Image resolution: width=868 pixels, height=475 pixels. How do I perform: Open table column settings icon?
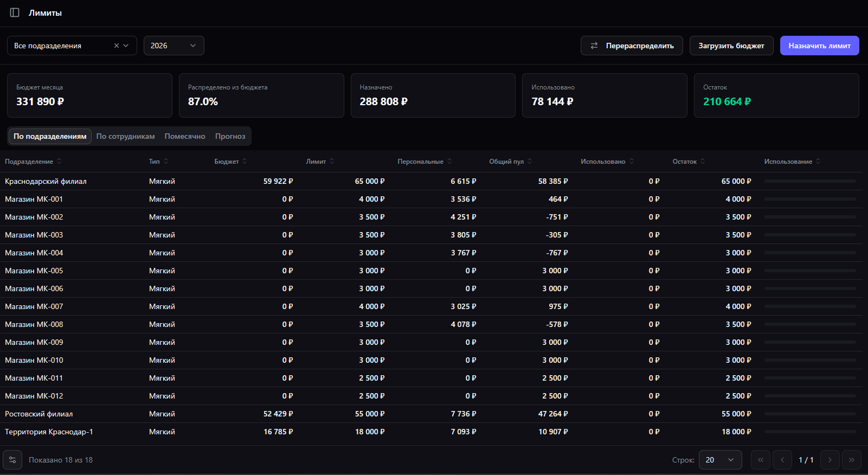(x=12, y=460)
